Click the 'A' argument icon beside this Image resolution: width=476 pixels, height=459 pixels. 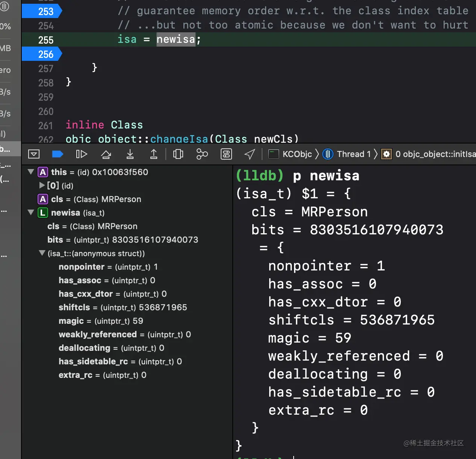pos(43,172)
